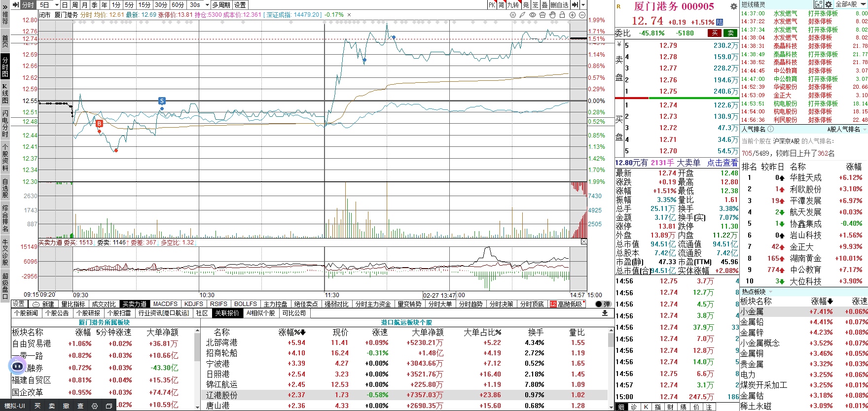Screen dimensions: 868x411
Task: Select the BOLLFS indicator tab
Action: click(246, 304)
